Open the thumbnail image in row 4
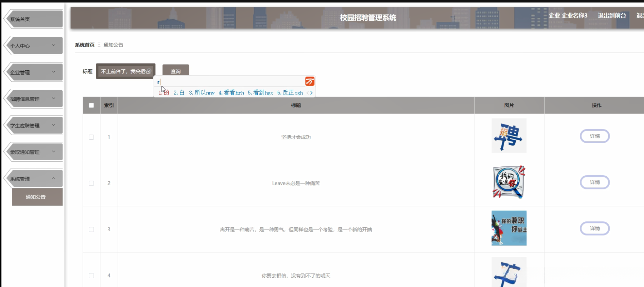 pyautogui.click(x=509, y=272)
